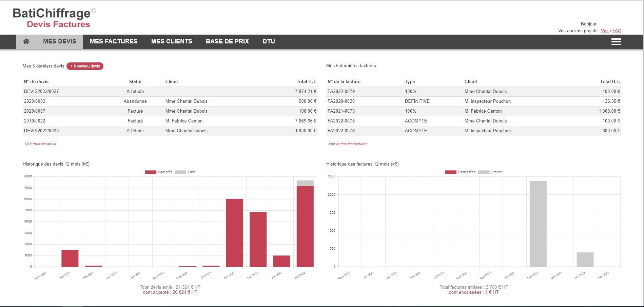The width and height of the screenshot is (644, 307).
Task: Follow the Voir toutes les factures link
Action: tap(348, 144)
